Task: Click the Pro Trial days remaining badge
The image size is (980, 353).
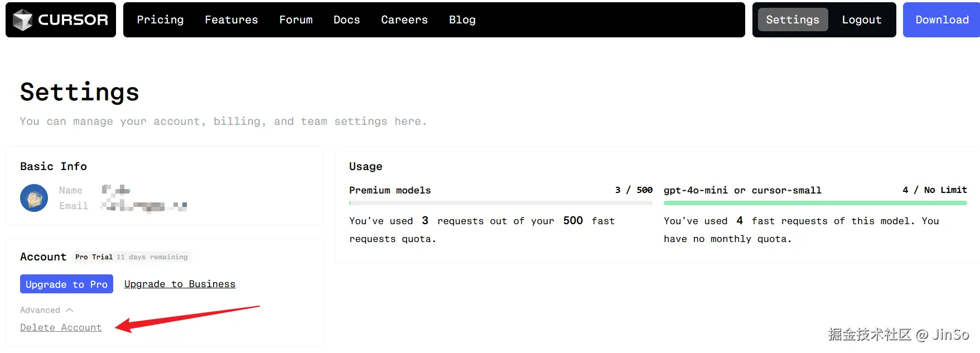Action: [132, 257]
